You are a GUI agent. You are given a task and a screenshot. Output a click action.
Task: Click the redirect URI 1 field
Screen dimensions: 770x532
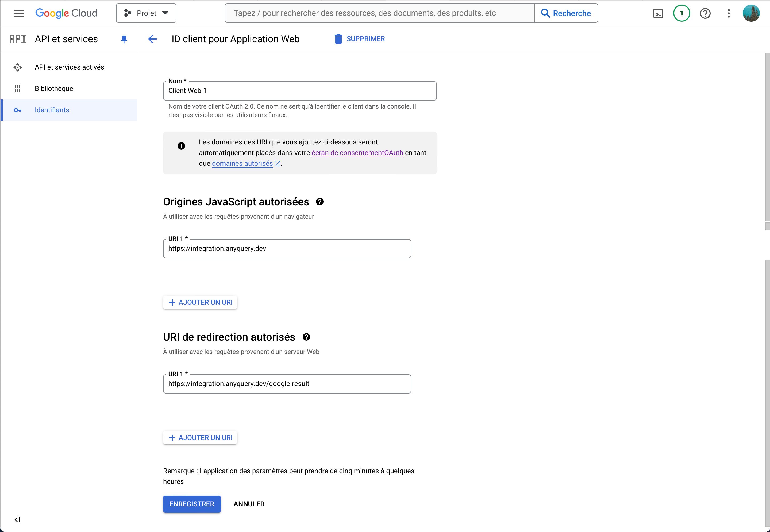pyautogui.click(x=287, y=384)
